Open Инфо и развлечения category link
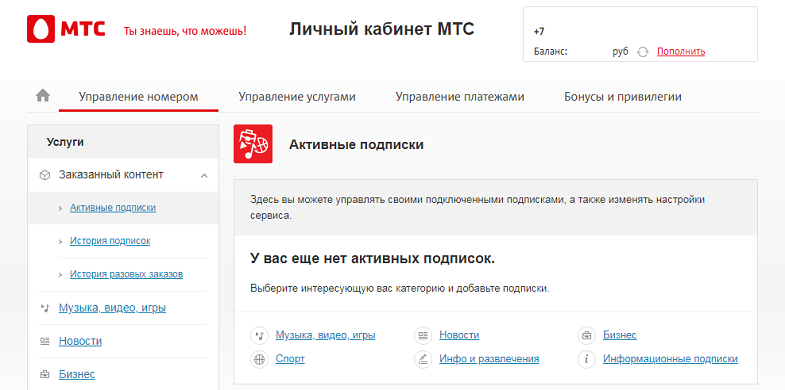 pos(489,359)
